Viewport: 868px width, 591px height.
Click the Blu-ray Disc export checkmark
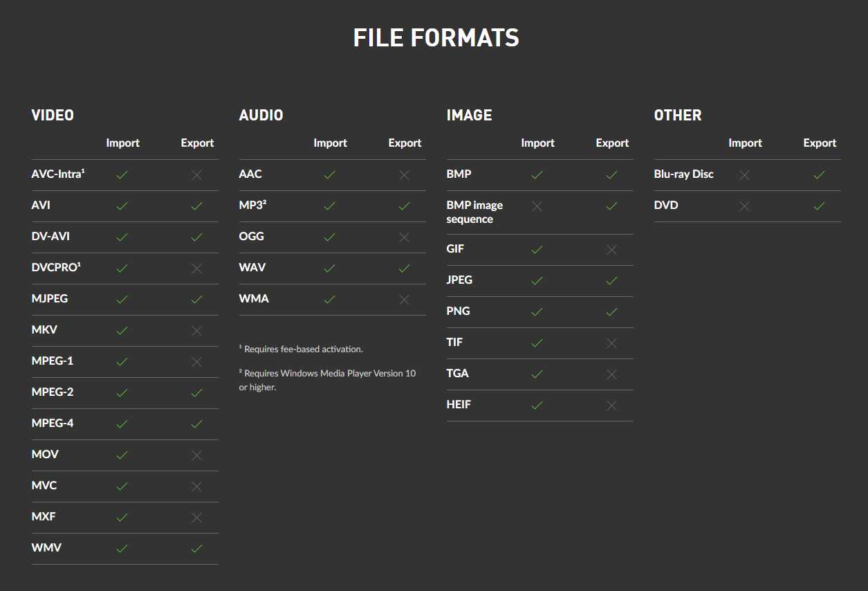click(820, 175)
